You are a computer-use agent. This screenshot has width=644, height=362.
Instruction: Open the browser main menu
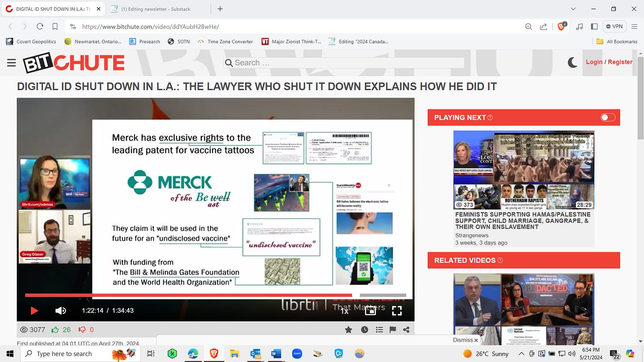pyautogui.click(x=633, y=27)
